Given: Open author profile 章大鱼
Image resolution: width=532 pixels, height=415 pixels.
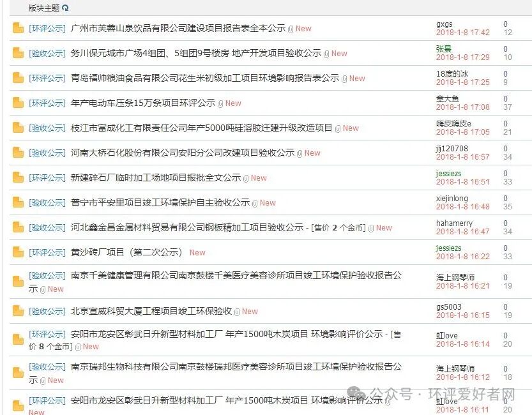Looking at the screenshot, I should point(448,99).
